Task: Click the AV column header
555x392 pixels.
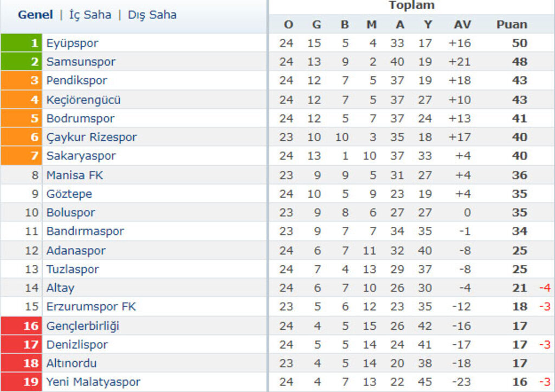Action: click(x=462, y=24)
